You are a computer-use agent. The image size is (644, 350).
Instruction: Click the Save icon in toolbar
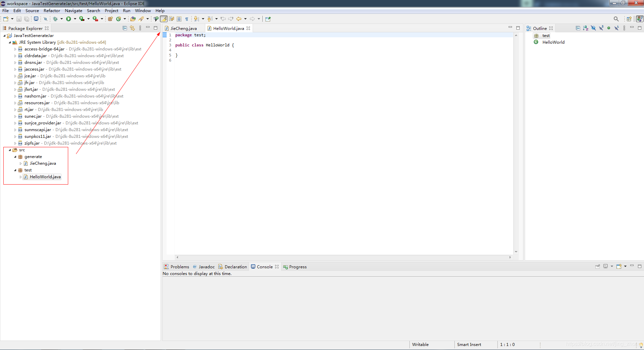click(19, 19)
